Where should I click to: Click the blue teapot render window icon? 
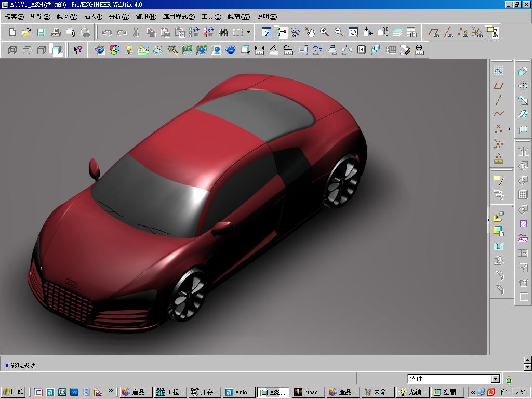coord(100,50)
